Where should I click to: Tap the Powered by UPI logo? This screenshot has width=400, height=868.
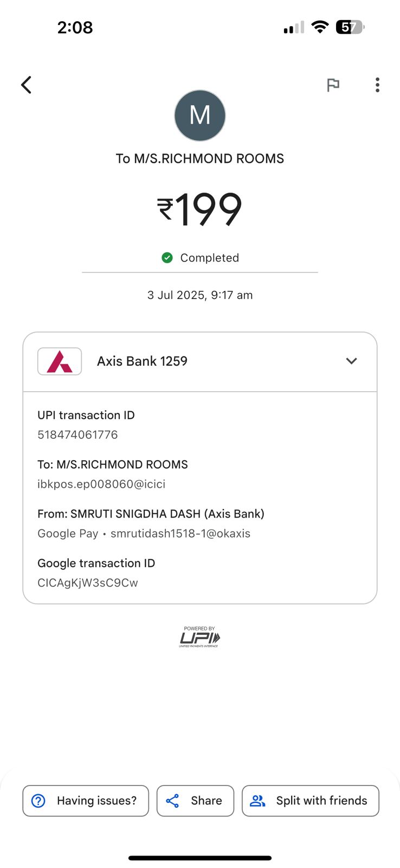pyautogui.click(x=199, y=637)
